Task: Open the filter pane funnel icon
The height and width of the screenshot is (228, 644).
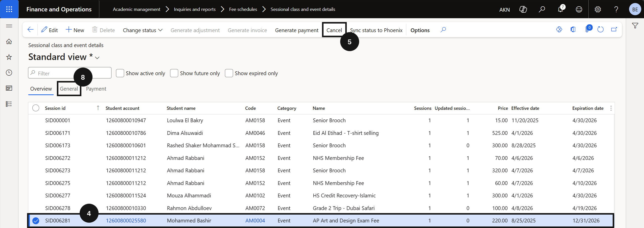Action: (635, 26)
